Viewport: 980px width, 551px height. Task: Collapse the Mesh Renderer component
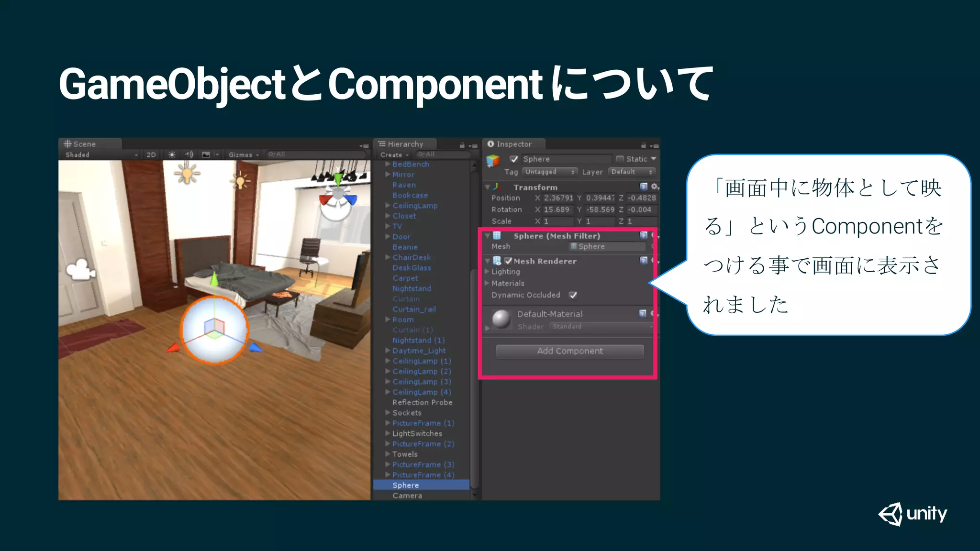click(487, 261)
